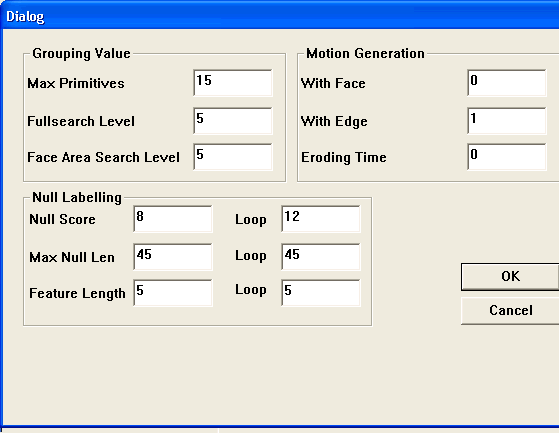Focus the Null Score field showing 8

click(x=173, y=219)
